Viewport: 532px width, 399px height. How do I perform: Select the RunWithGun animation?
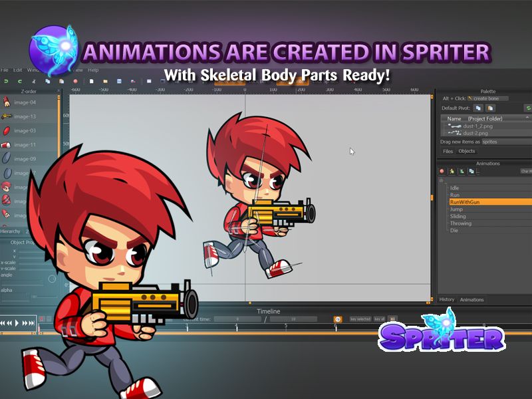click(x=491, y=202)
